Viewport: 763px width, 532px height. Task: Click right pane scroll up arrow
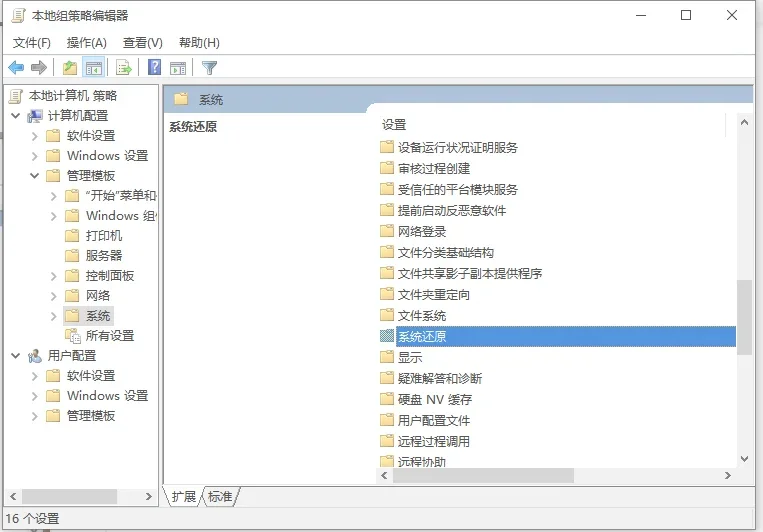point(744,122)
